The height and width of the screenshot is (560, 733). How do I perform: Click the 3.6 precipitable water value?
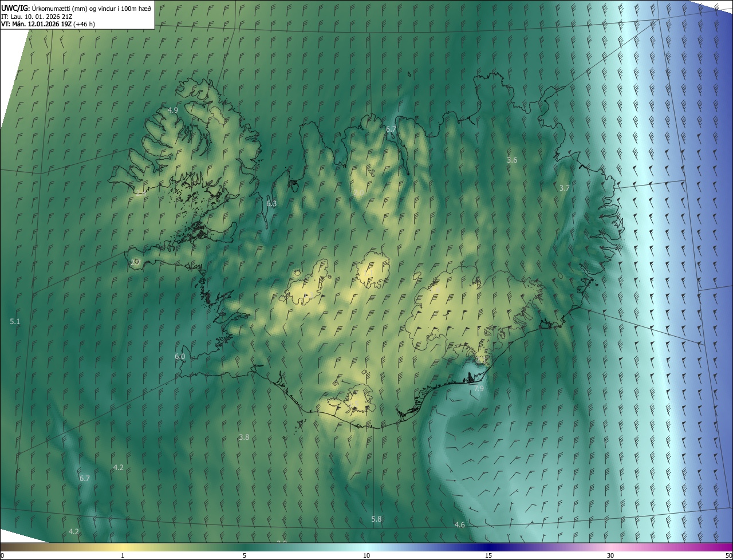(x=512, y=160)
